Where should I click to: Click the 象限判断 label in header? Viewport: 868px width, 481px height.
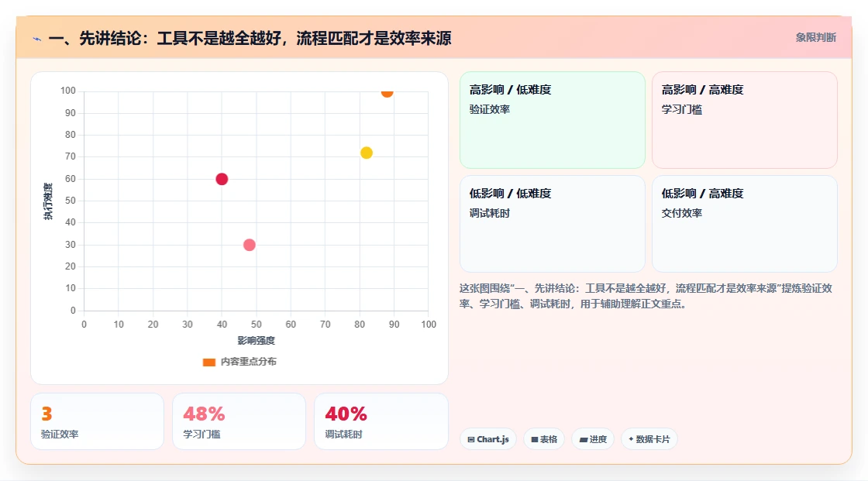pos(816,38)
